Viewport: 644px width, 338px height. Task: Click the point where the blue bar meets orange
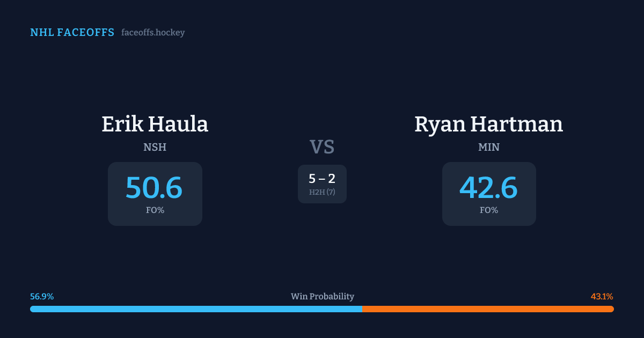click(362, 309)
